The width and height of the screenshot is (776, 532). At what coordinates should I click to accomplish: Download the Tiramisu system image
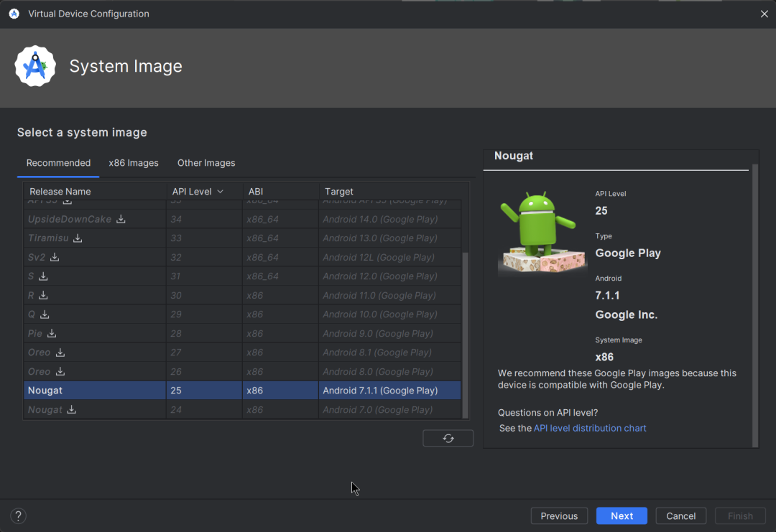pyautogui.click(x=78, y=238)
